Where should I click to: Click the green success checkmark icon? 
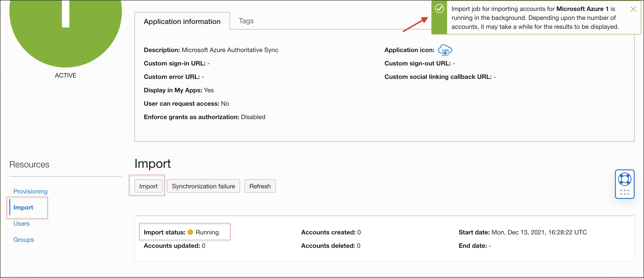click(439, 9)
